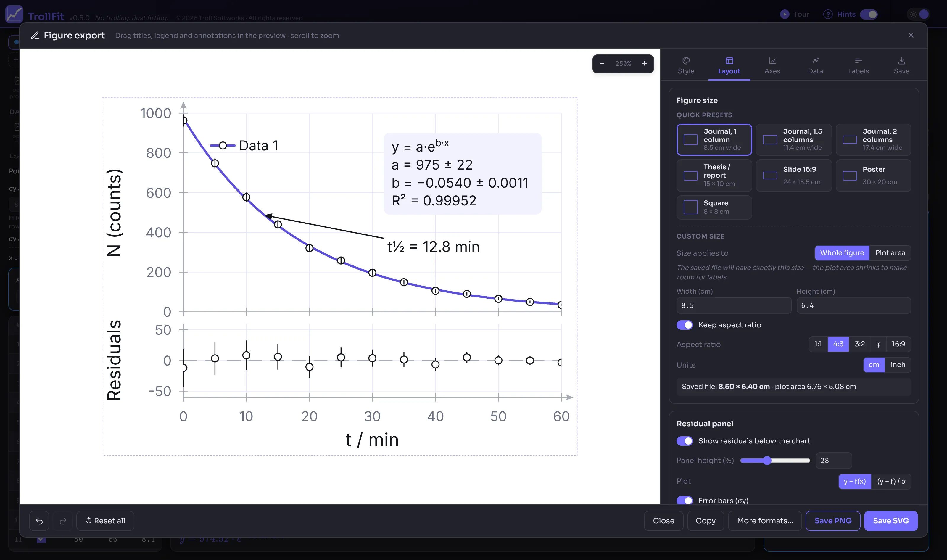Screen dimensions: 947x560
Task: Open the Save tab
Action: tap(901, 66)
